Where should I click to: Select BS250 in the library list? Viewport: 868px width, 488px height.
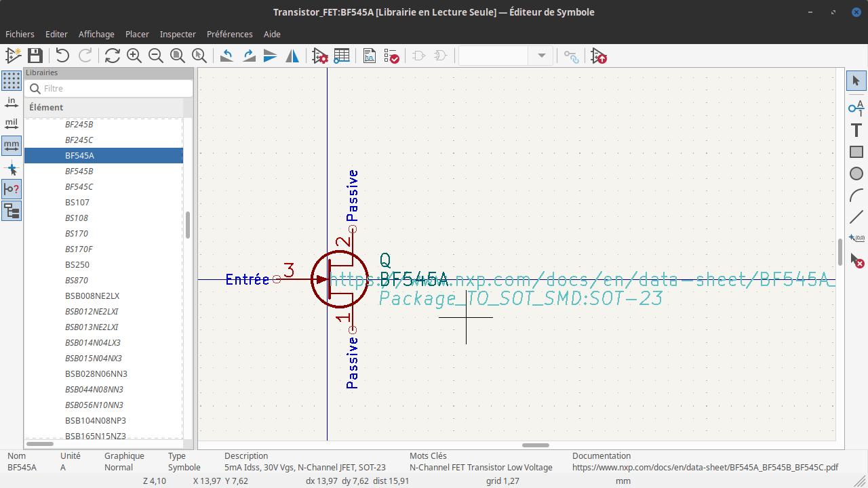[104, 265]
